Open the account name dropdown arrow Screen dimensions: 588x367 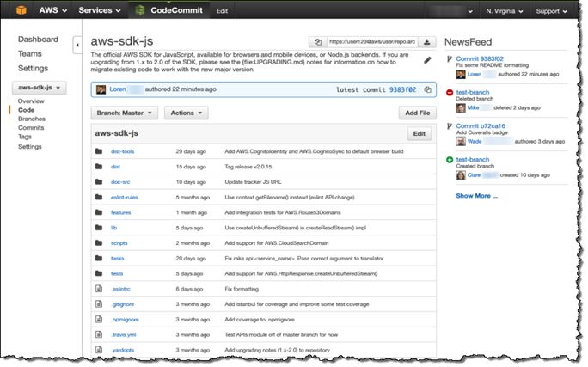470,12
